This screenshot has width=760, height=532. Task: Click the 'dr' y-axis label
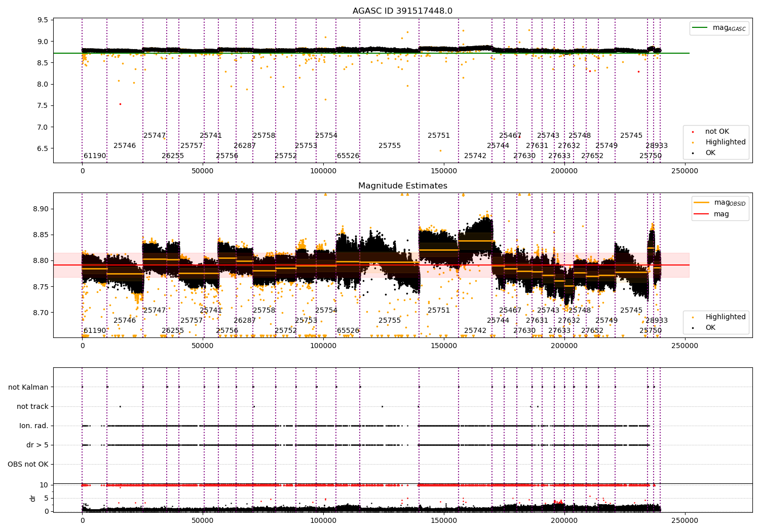[x=33, y=498]
